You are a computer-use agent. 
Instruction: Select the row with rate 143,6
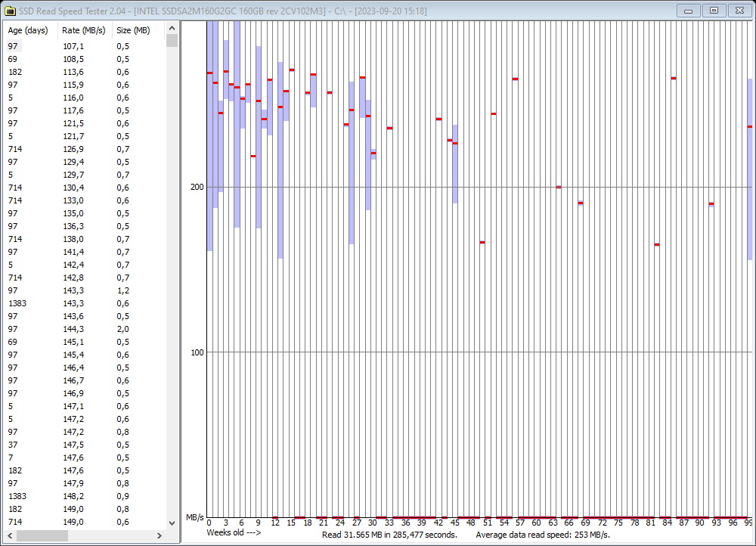click(85, 316)
